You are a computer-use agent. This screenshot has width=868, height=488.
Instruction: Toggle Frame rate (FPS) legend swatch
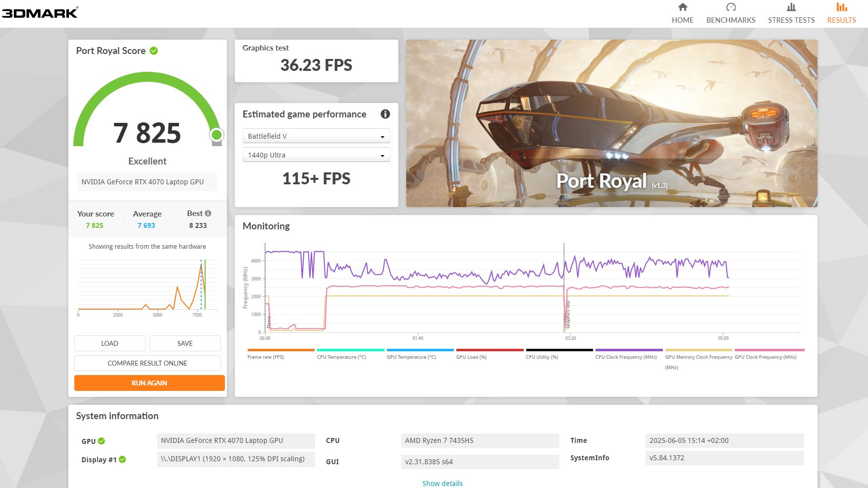(281, 350)
